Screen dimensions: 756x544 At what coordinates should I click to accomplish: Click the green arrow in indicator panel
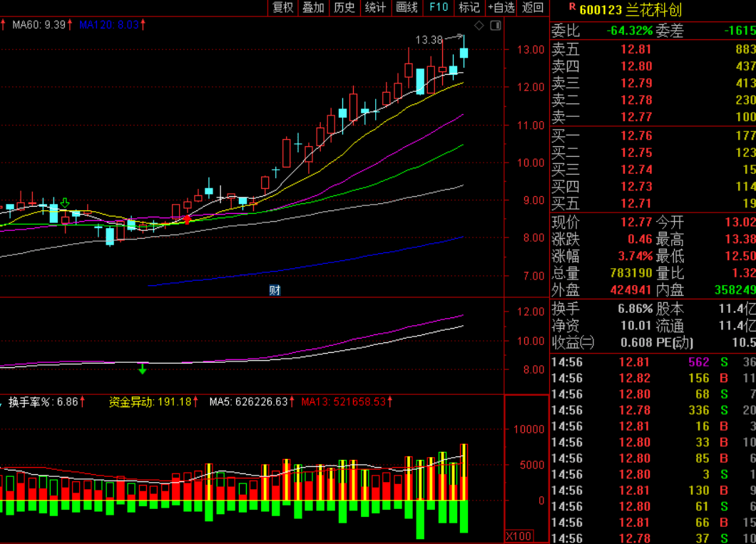point(142,369)
